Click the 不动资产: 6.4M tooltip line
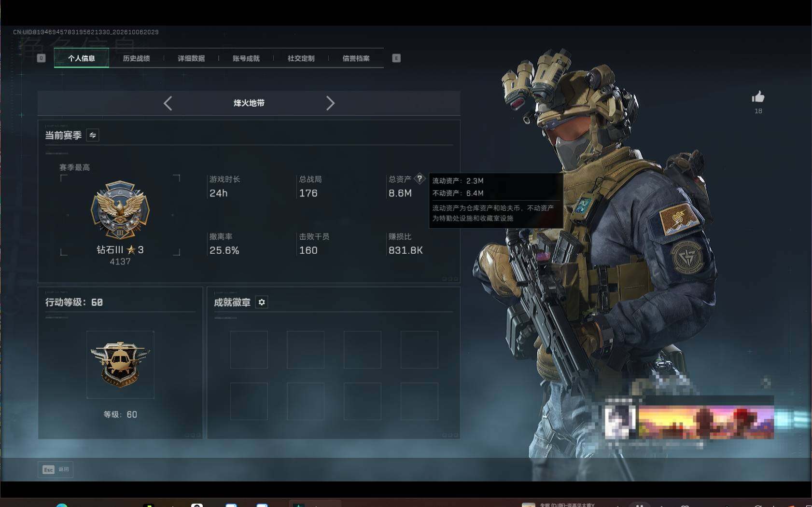This screenshot has width=812, height=507. tap(458, 193)
